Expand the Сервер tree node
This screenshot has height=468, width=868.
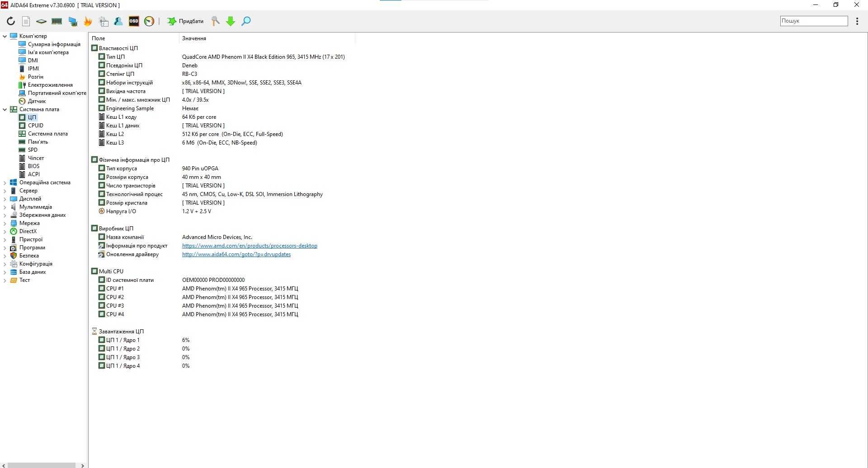click(x=5, y=191)
